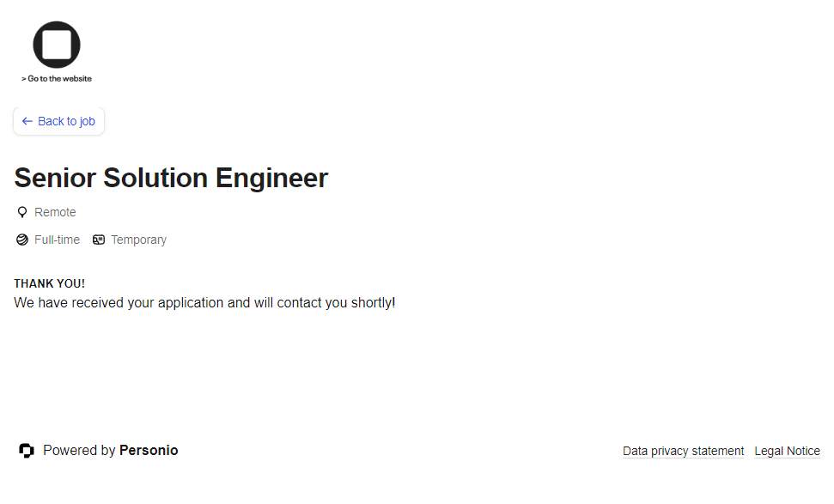This screenshot has width=834, height=504.
Task: Click the word 'Solution' in the job title
Action: 155,179
